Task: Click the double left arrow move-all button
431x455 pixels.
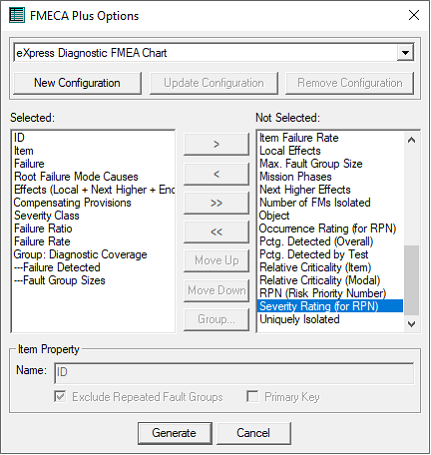Action: tap(216, 232)
